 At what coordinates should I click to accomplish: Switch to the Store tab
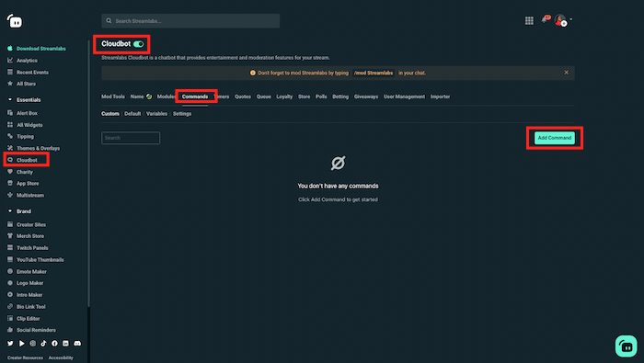[304, 96]
